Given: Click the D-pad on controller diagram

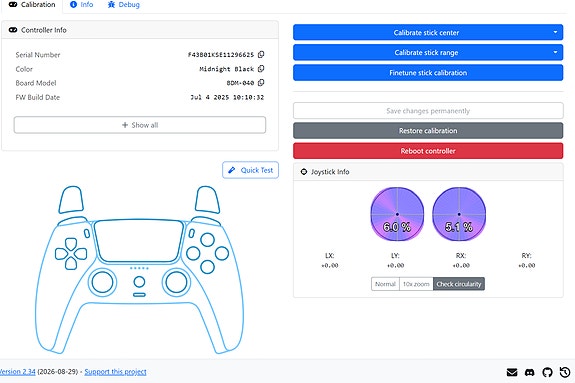Looking at the screenshot, I should (71, 253).
